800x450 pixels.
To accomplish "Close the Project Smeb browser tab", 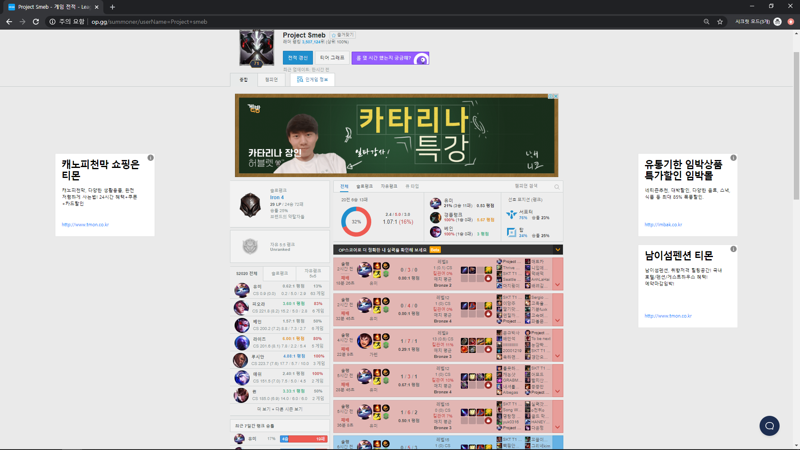I will coord(96,7).
